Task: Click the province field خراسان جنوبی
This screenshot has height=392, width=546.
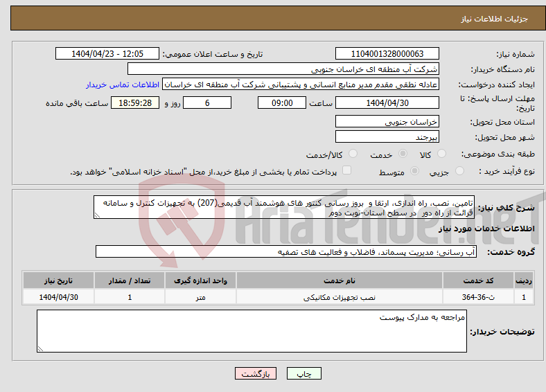Action: pyautogui.click(x=387, y=121)
